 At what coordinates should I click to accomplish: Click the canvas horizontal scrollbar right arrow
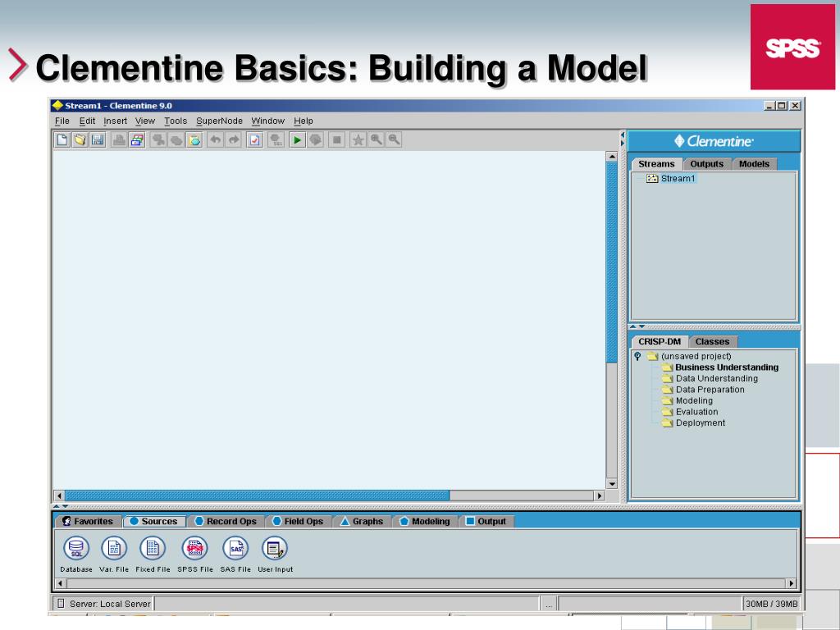600,495
